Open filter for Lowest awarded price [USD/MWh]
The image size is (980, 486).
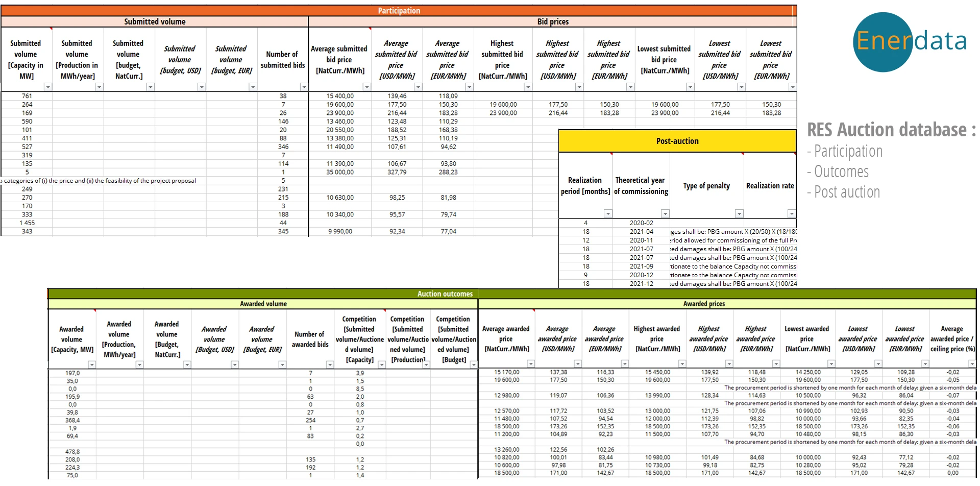click(x=878, y=363)
